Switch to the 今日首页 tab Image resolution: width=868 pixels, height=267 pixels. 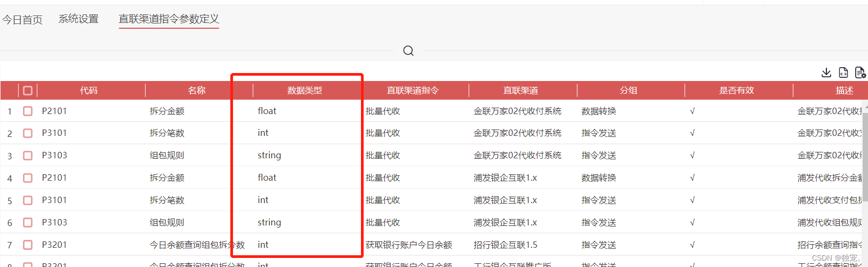[22, 20]
